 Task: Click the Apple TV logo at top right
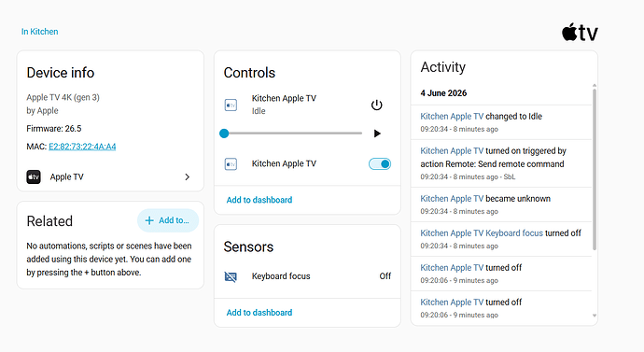coord(580,32)
